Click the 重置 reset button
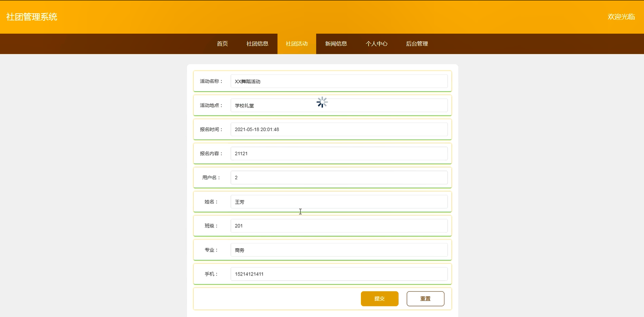The image size is (644, 317). point(425,299)
